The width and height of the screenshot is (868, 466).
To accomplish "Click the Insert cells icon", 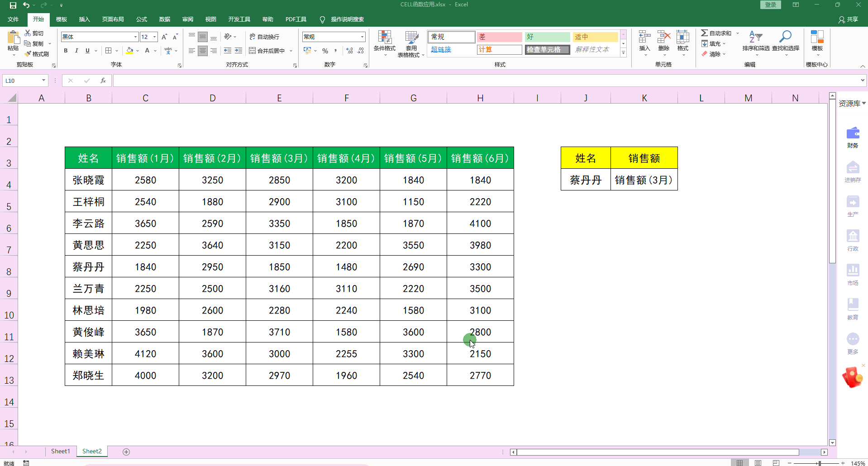I will click(x=644, y=37).
